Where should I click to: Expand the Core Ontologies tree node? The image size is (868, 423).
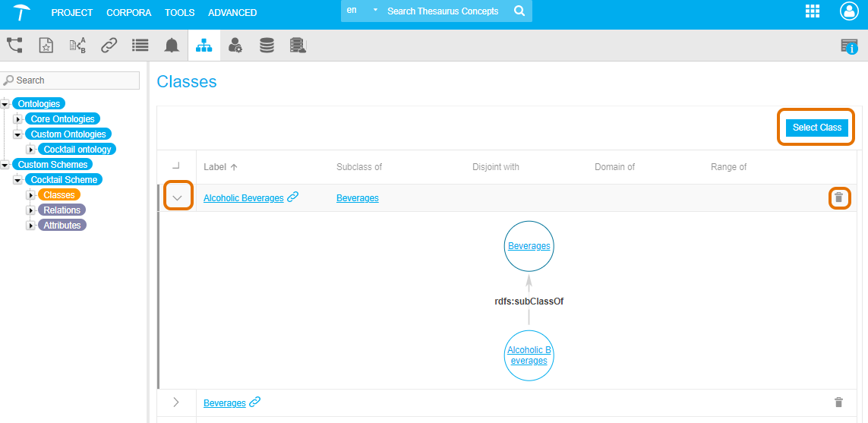click(19, 119)
